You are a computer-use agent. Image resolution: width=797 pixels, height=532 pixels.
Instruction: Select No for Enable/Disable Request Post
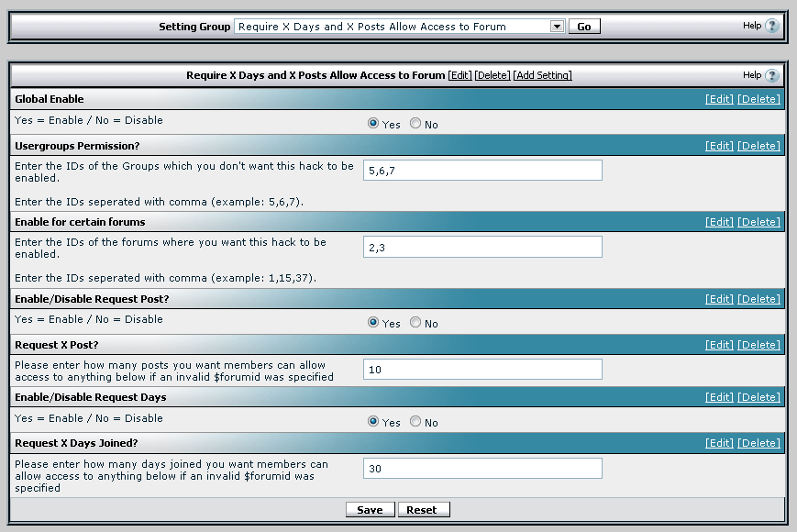(415, 323)
